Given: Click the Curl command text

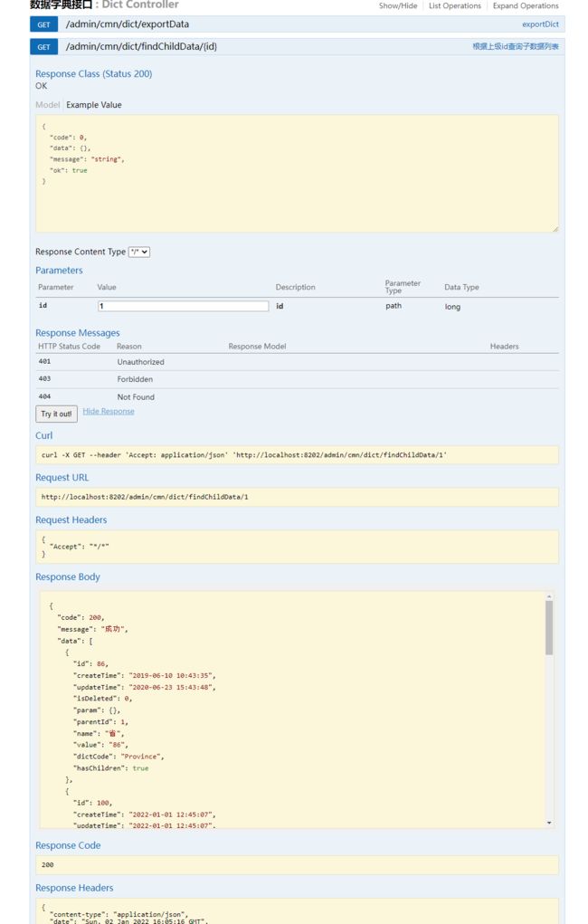Looking at the screenshot, I should (244, 455).
